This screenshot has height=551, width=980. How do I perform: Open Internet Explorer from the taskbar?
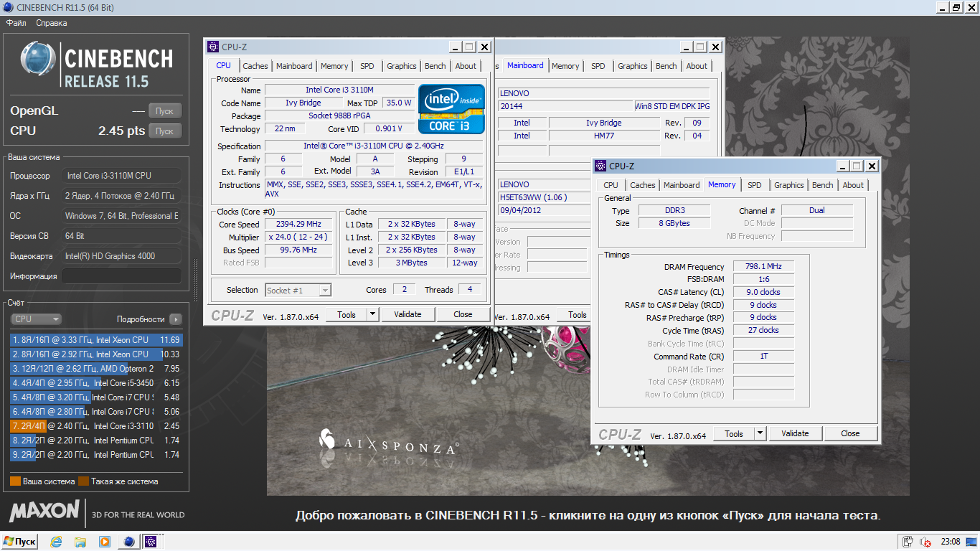click(56, 542)
